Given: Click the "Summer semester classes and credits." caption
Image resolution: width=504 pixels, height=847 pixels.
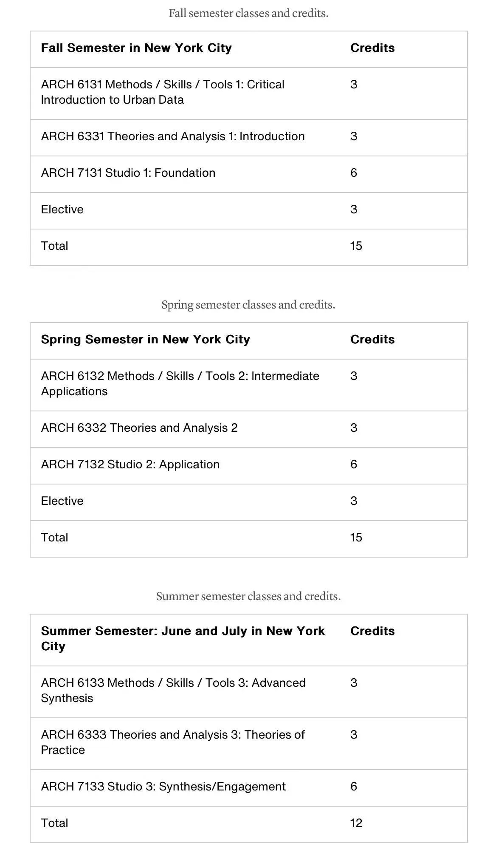Looking at the screenshot, I should click(248, 597).
